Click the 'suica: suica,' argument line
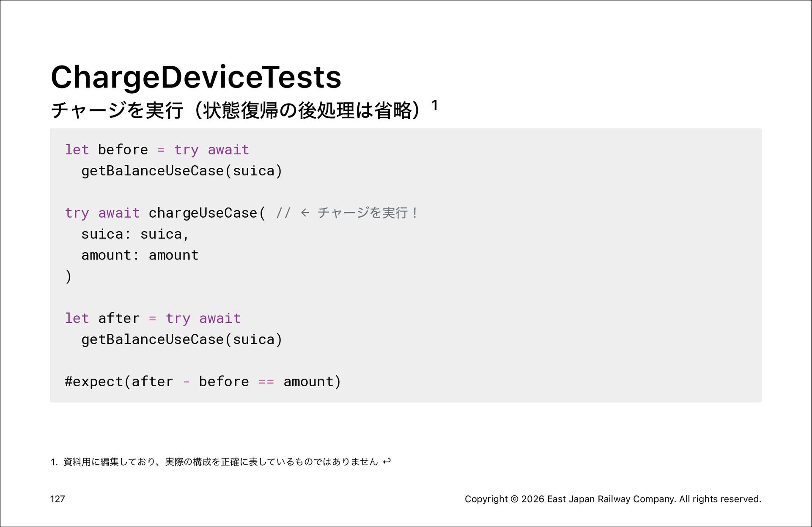This screenshot has width=812, height=527. pyautogui.click(x=135, y=234)
